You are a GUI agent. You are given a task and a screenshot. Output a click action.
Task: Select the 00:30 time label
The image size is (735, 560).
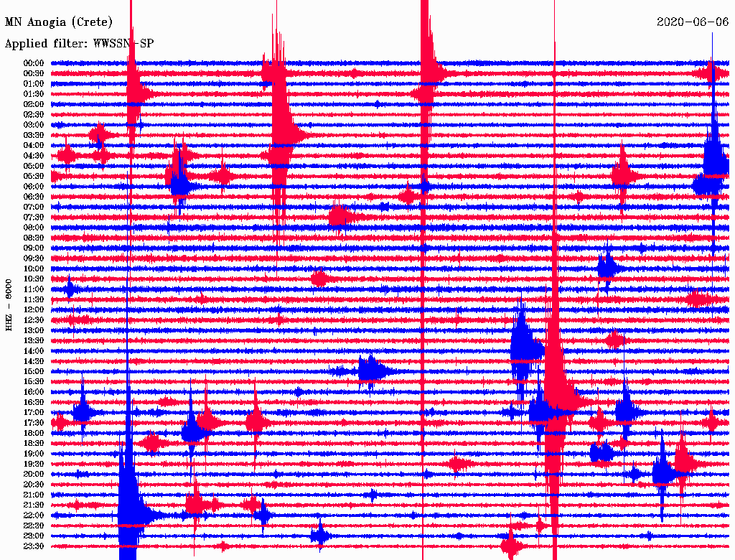[x=34, y=74]
